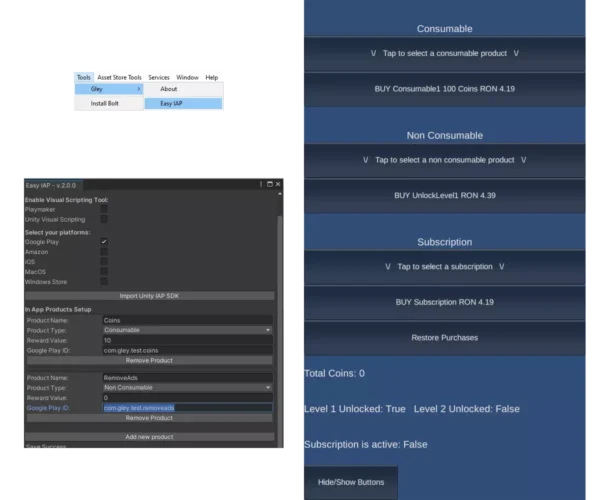Click the Level 1 Unlocked: True text
Viewport: 600px width, 500px height.
pyautogui.click(x=355, y=409)
